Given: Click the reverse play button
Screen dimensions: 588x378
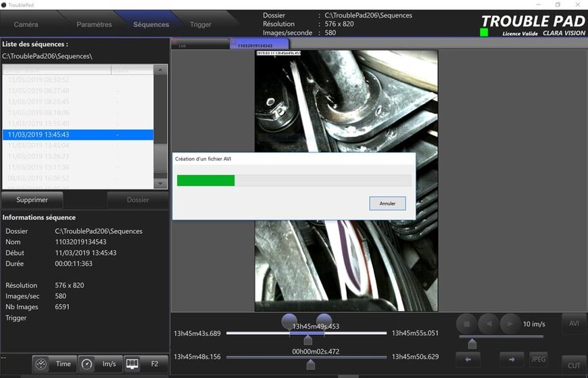Looking at the screenshot, I should point(489,324).
